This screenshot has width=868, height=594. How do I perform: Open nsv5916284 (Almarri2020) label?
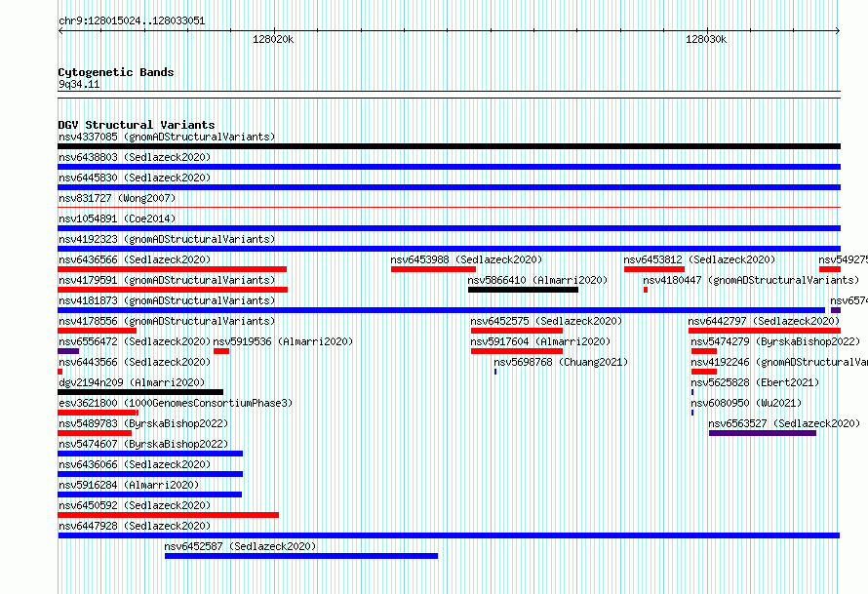(129, 485)
